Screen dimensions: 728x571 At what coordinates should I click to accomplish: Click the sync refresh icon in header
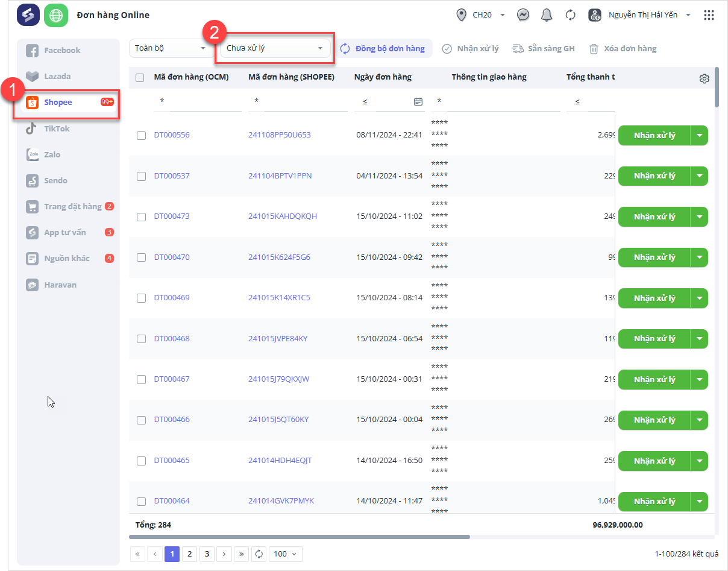click(x=570, y=15)
